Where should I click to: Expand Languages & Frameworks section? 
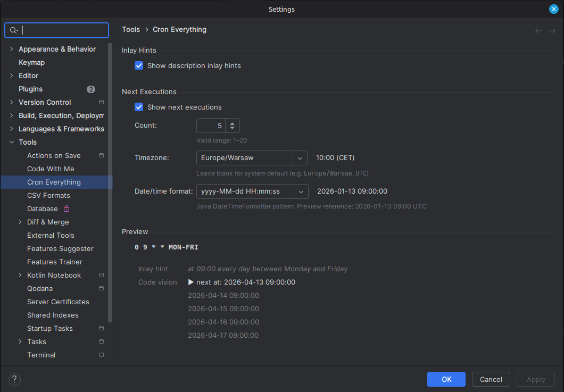[x=12, y=129]
